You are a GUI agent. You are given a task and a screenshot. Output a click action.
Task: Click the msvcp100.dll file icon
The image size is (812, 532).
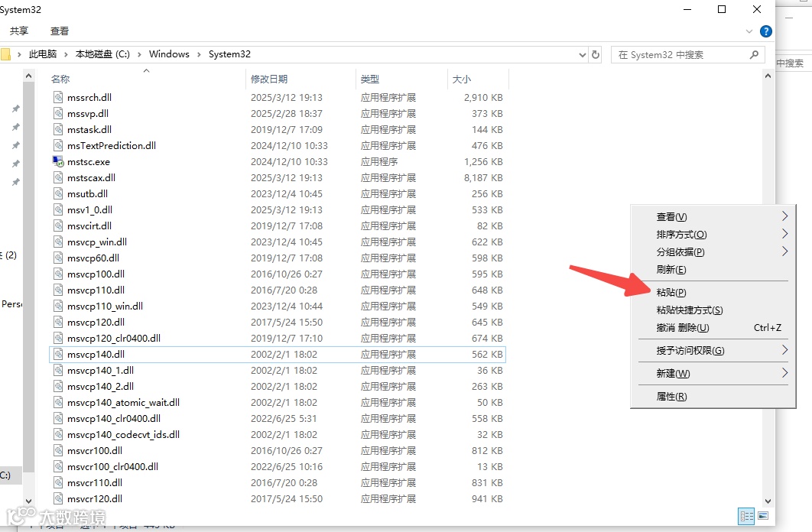pos(58,274)
